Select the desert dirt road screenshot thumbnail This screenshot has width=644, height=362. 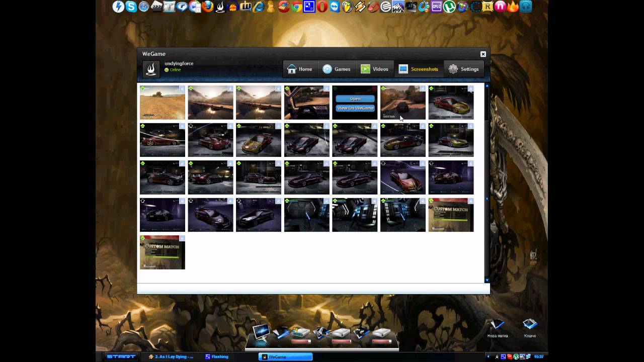point(163,103)
